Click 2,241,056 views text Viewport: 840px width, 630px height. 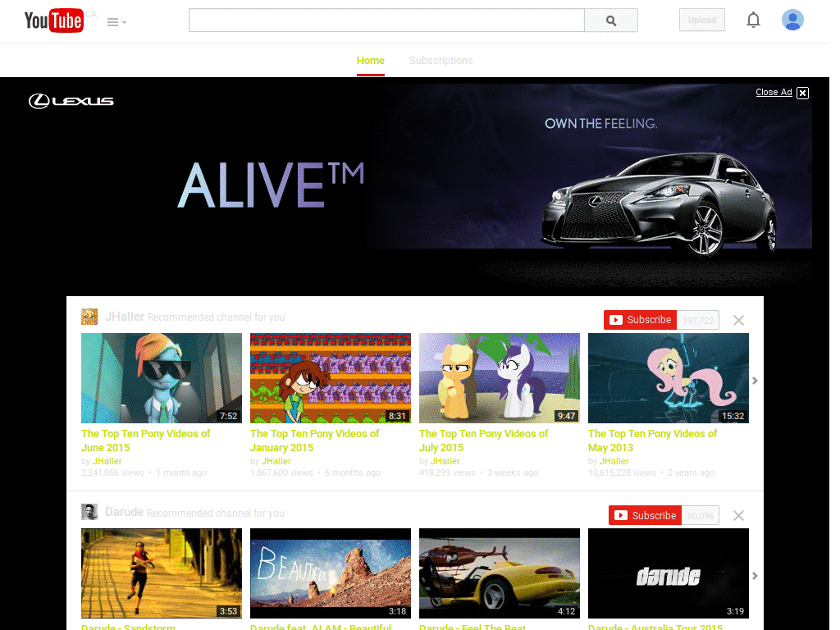(112, 473)
